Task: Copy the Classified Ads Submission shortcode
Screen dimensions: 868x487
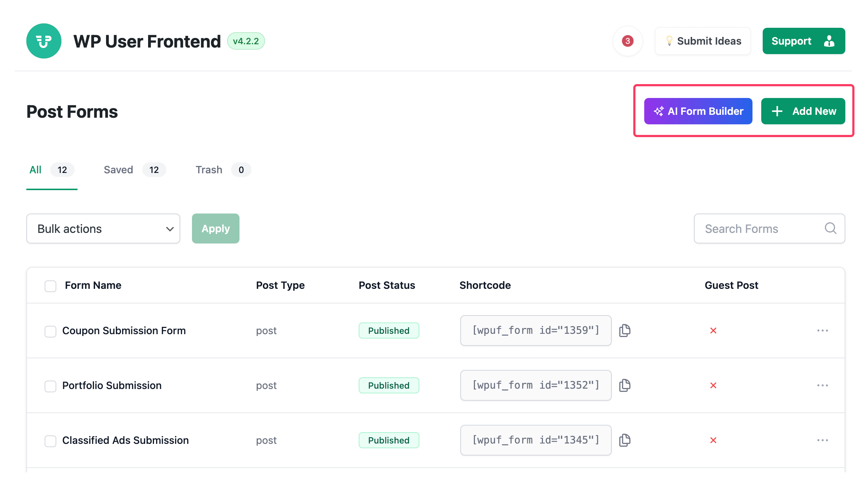Action: (625, 440)
